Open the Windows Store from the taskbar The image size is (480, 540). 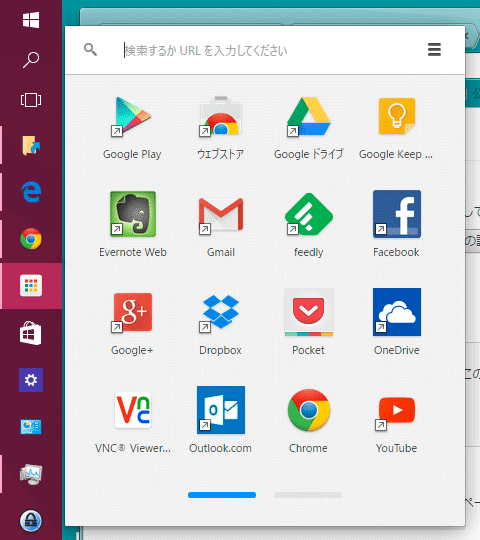(x=31, y=333)
